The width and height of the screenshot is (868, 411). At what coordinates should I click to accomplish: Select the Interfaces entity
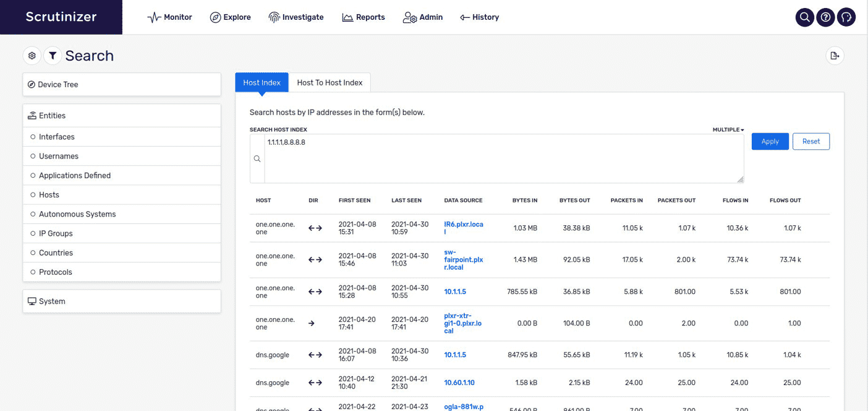point(122,137)
